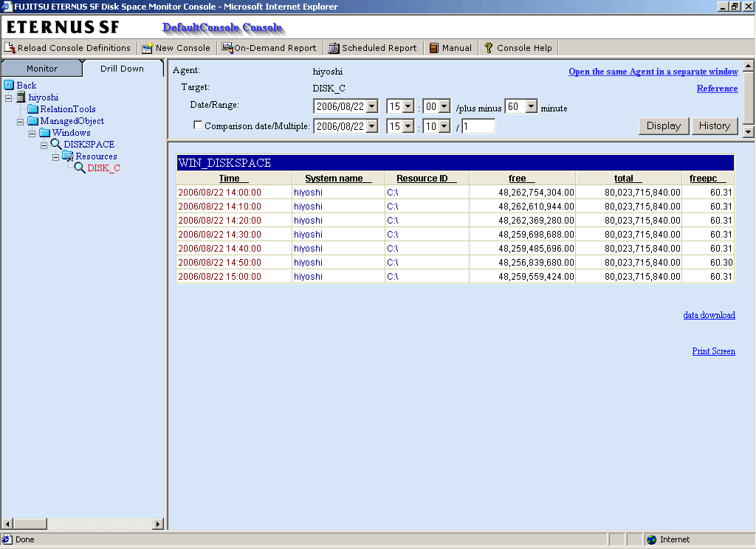The image size is (756, 549).
Task: Enable the Comparison date/Multiple checkbox
Action: (x=198, y=125)
